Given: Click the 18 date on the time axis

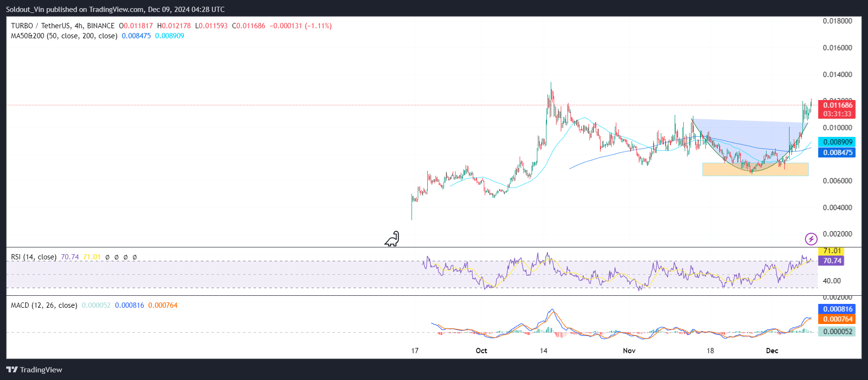Looking at the screenshot, I should click(710, 351).
